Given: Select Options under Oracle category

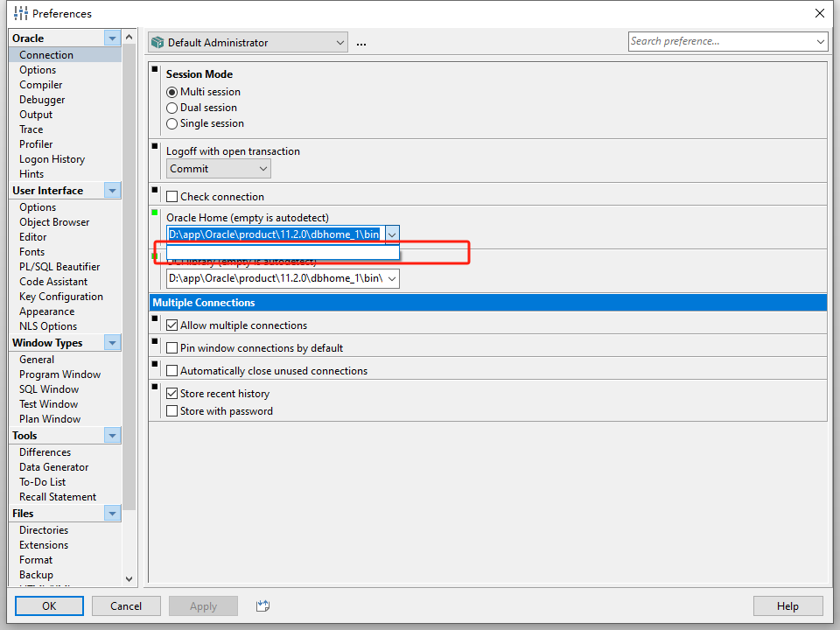Looking at the screenshot, I should (38, 70).
